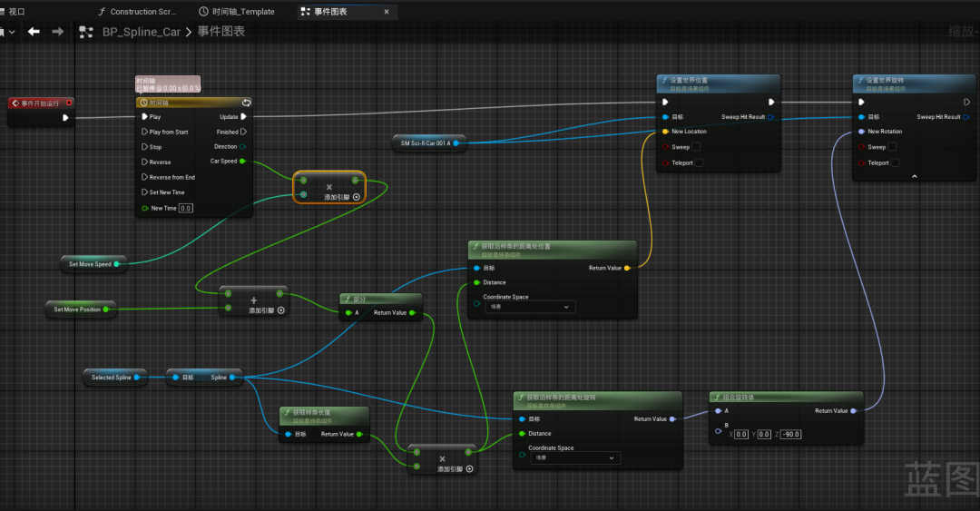Click Sweep Hit Result pin on 设置世界旋转
This screenshot has width=980, height=511.
(x=966, y=117)
